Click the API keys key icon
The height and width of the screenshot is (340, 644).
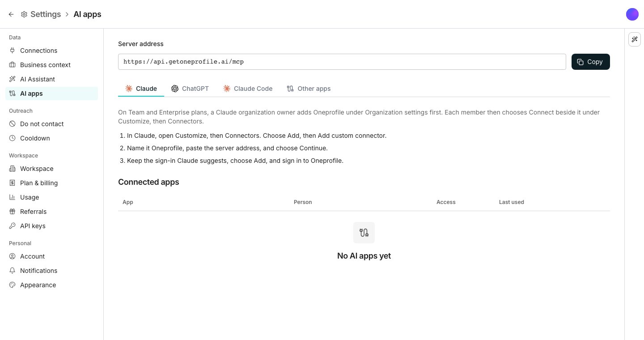13,226
